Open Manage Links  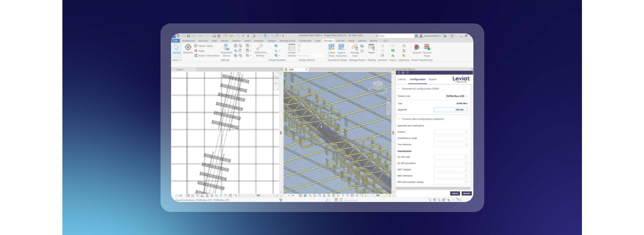[355, 50]
